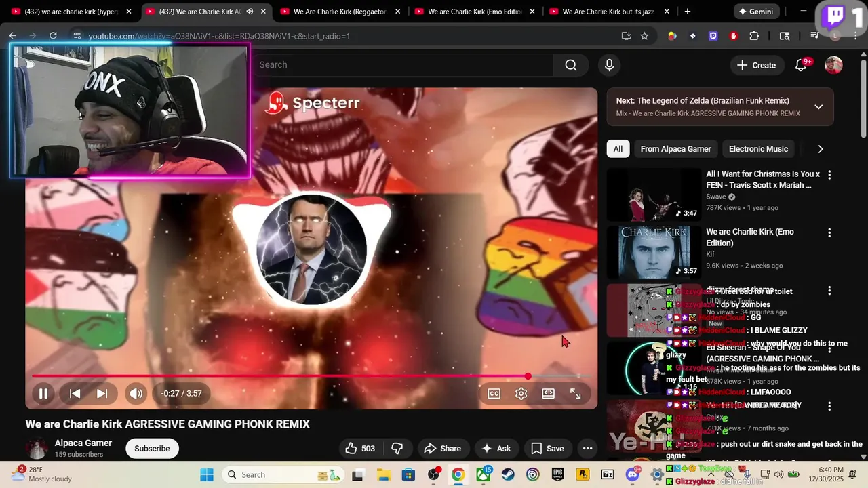Open options for All I Want for Christmas video

(x=829, y=175)
